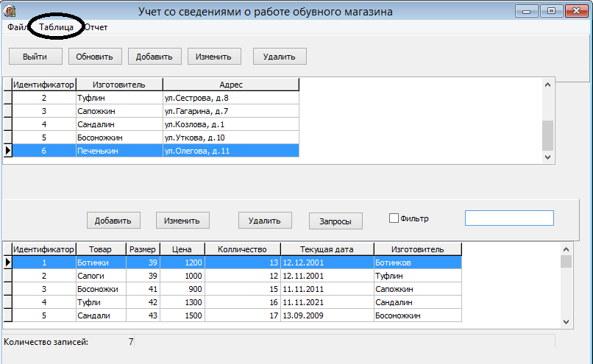The height and width of the screenshot is (364, 593).
Task: Select the Туфлин manufacturer cell in the top table
Action: (119, 98)
